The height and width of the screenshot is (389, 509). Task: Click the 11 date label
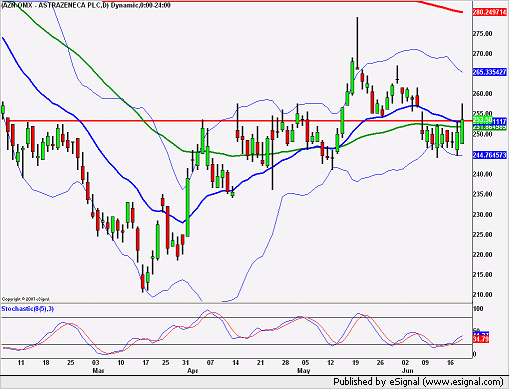[x=21, y=363]
